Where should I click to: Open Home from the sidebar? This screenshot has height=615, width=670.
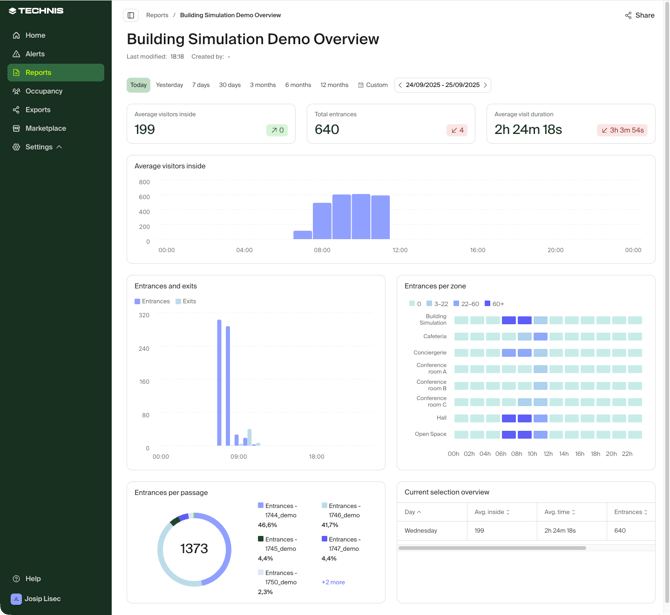tap(35, 35)
